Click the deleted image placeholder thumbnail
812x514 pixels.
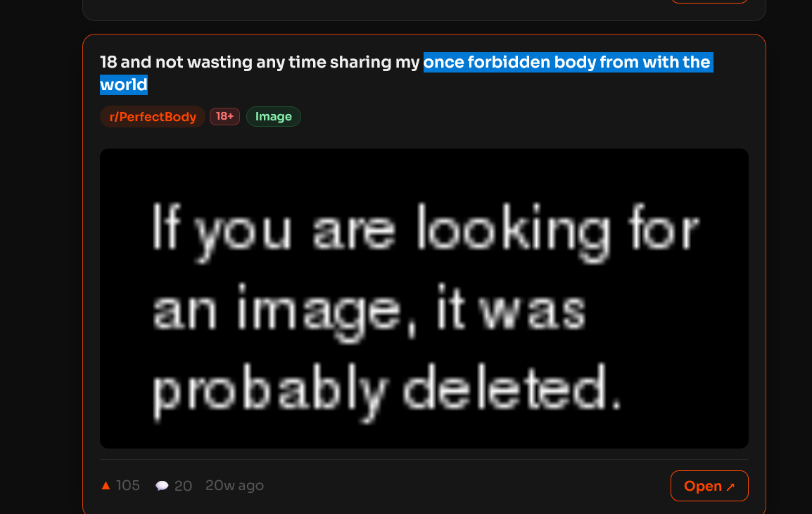pyautogui.click(x=424, y=299)
